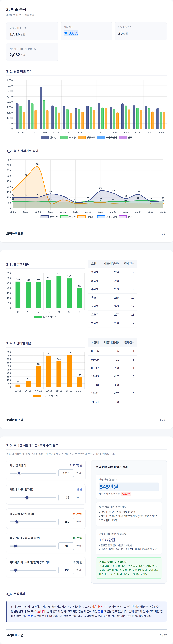Click the 예상 월 매출액 slider handle
This screenshot has height=644, width=173.
tap(19, 473)
